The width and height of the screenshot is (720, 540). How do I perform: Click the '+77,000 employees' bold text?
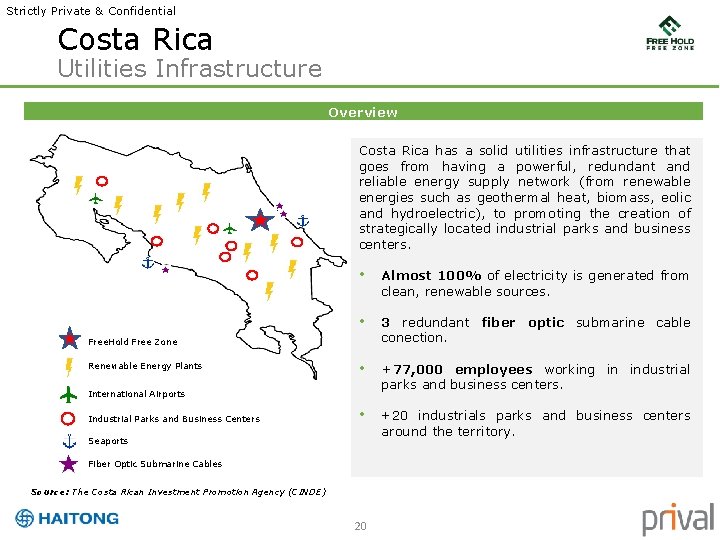(457, 370)
